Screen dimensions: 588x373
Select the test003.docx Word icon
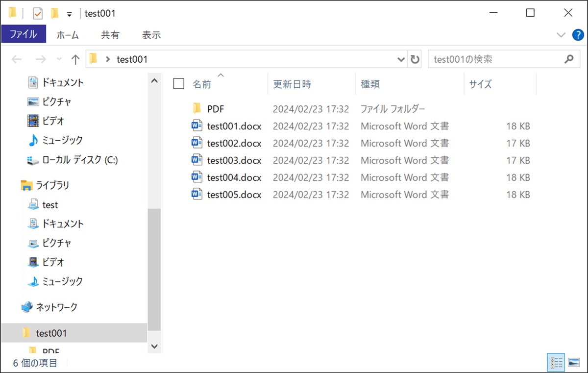(197, 160)
